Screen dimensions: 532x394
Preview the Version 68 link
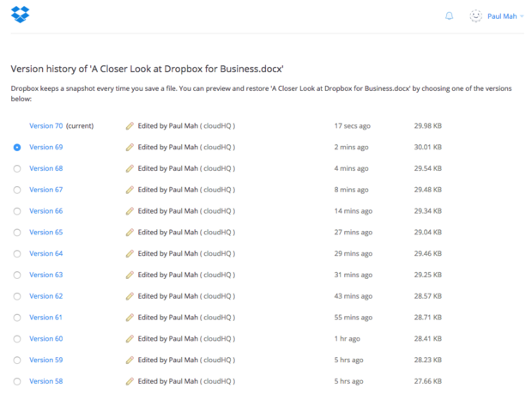click(45, 168)
